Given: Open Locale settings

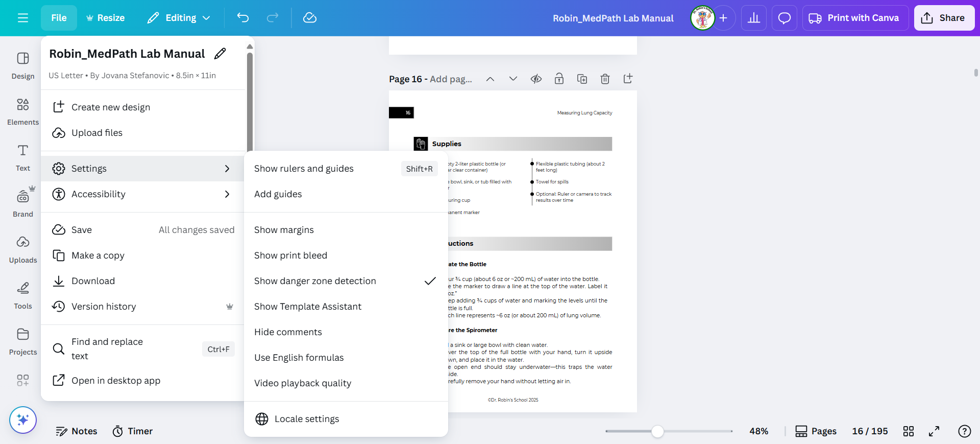Looking at the screenshot, I should click(x=346, y=419).
